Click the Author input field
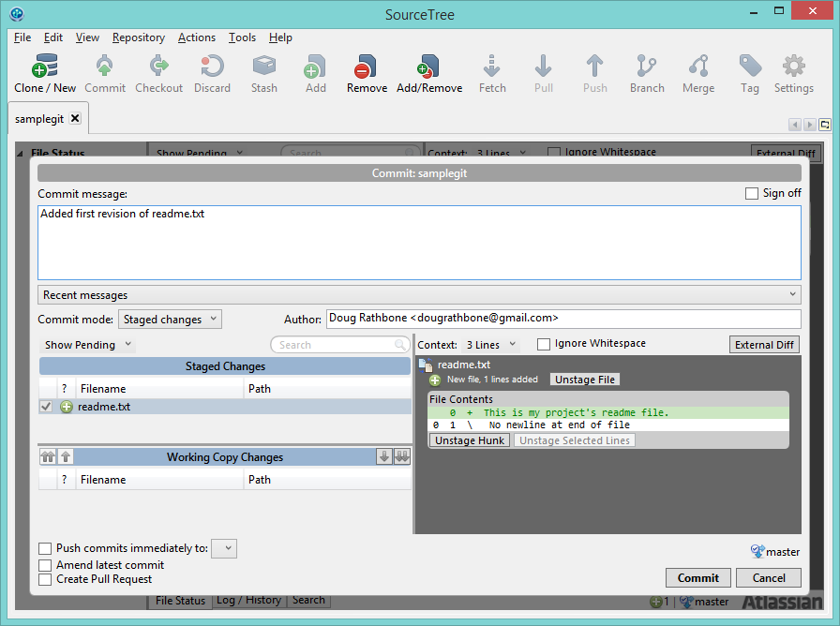 [563, 319]
